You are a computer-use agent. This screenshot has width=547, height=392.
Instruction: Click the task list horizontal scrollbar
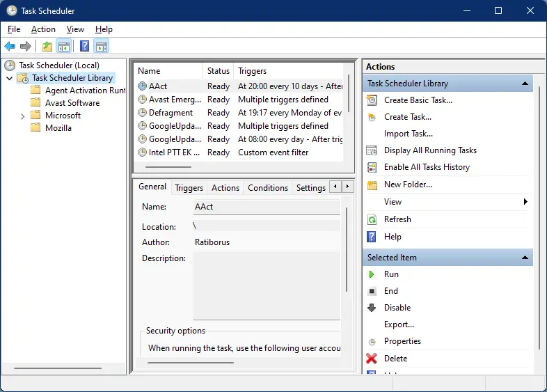tap(168, 167)
